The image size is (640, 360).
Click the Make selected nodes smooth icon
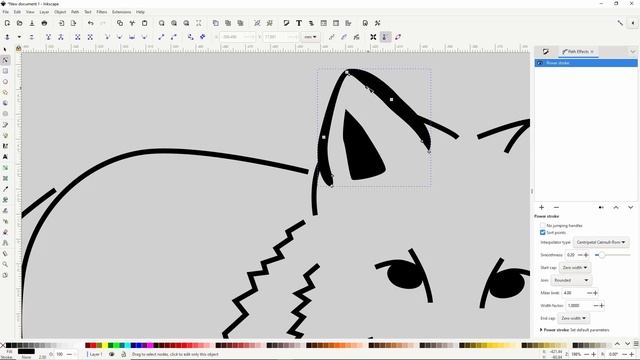click(x=120, y=37)
